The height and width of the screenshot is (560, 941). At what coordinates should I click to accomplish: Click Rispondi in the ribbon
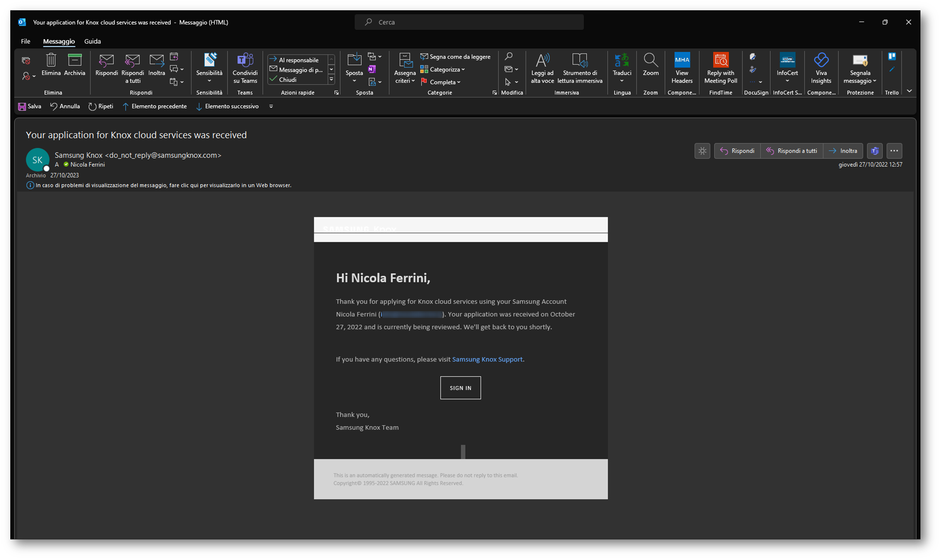106,65
